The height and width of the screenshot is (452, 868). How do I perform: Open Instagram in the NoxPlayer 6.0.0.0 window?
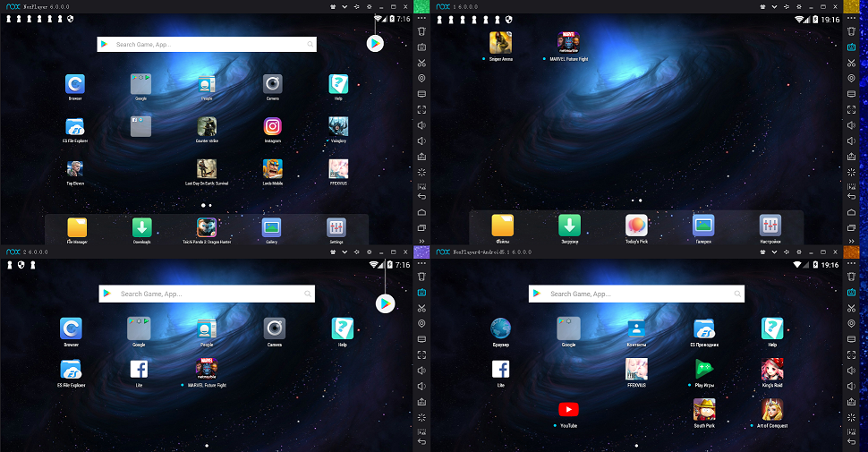click(x=272, y=126)
